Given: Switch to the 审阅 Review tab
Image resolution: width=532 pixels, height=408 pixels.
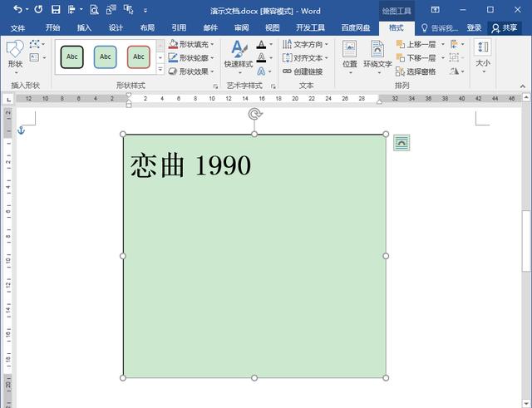Looking at the screenshot, I should [242, 27].
